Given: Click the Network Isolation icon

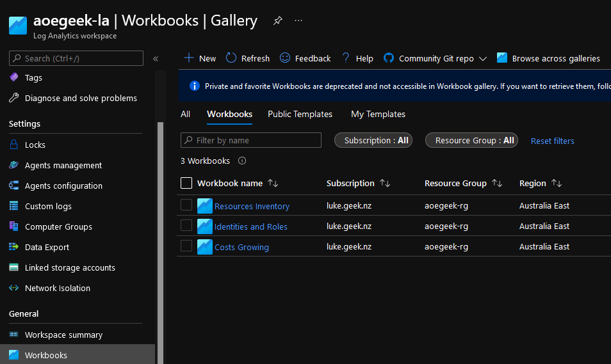Looking at the screenshot, I should click(x=13, y=288).
